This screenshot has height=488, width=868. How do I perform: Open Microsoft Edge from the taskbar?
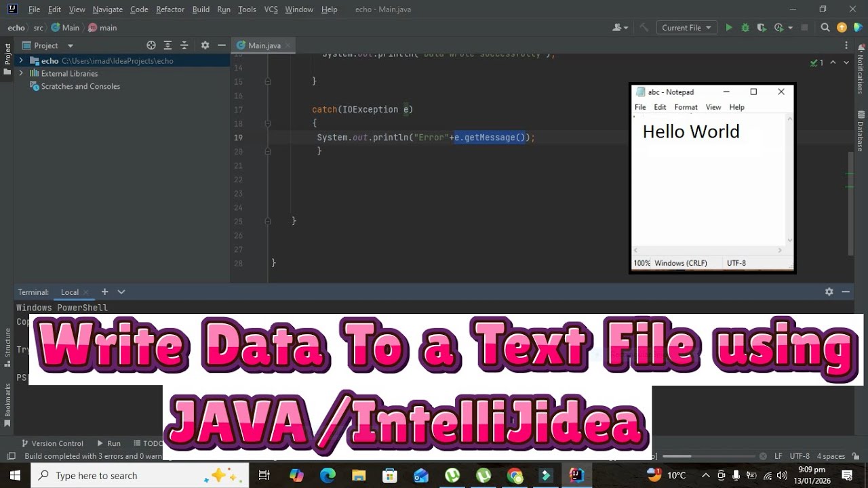[328, 475]
